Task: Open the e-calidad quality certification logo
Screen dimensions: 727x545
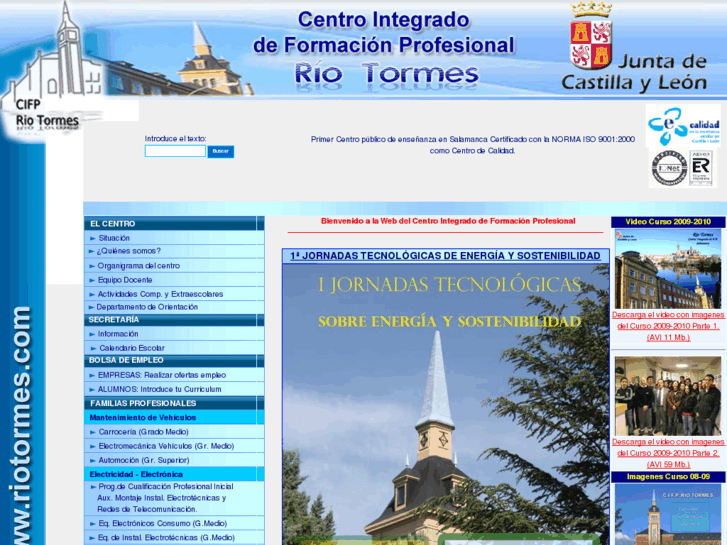Action: [x=683, y=126]
